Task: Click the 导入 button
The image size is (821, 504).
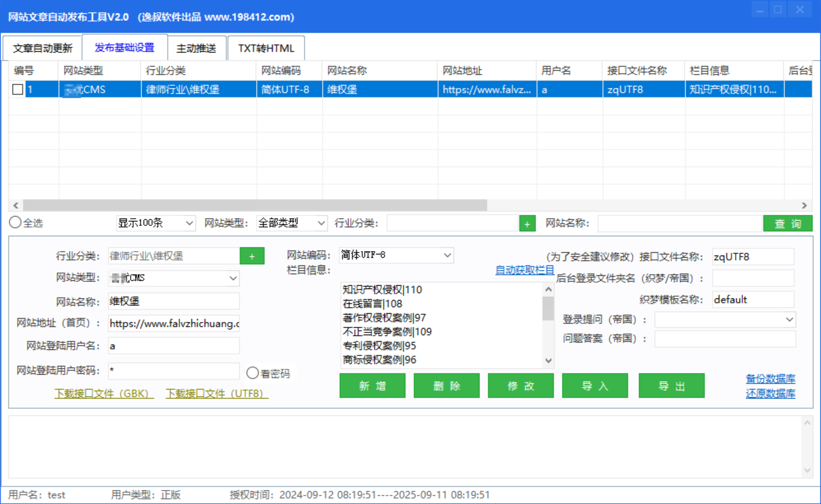Action: coord(595,386)
